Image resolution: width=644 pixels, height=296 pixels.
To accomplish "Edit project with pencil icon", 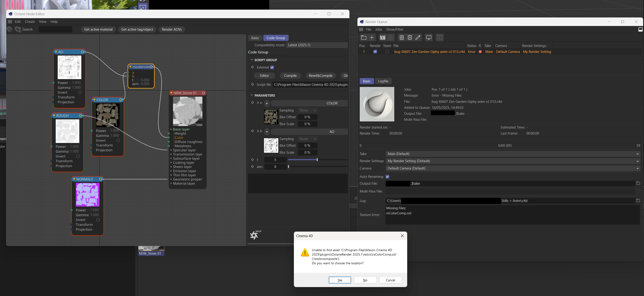I will [x=418, y=38].
